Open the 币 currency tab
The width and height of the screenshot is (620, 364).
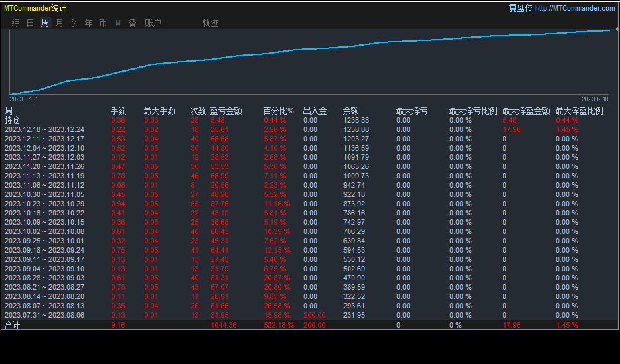103,23
